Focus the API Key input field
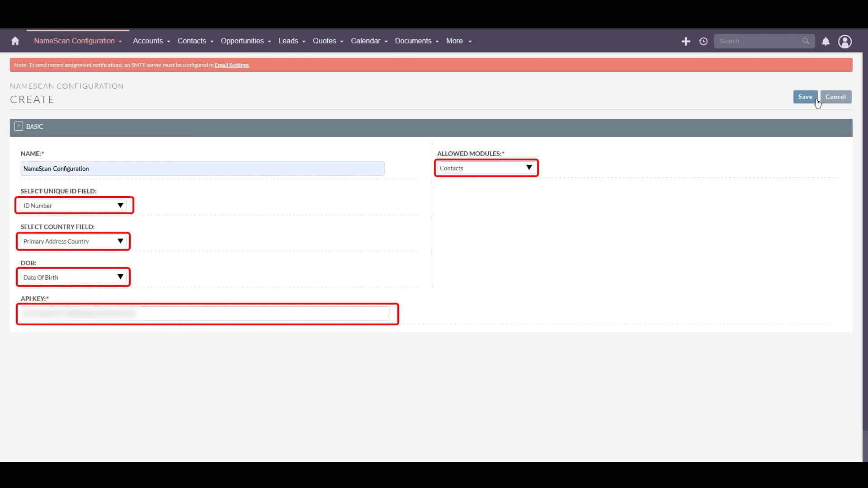This screenshot has height=488, width=868. (205, 314)
